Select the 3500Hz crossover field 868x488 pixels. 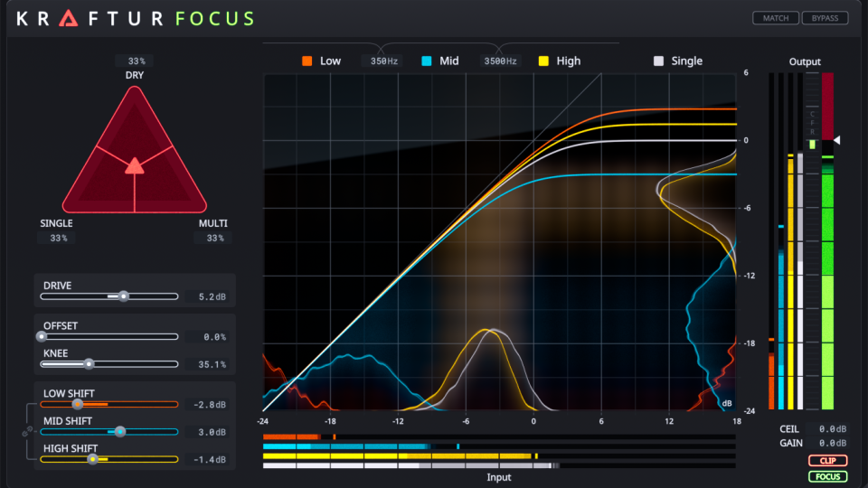coord(500,61)
